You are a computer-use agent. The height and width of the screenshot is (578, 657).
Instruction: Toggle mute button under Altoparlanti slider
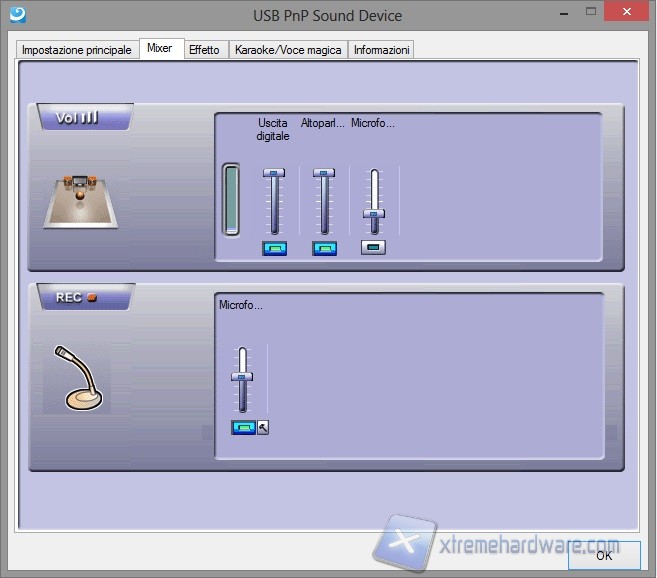click(x=324, y=248)
